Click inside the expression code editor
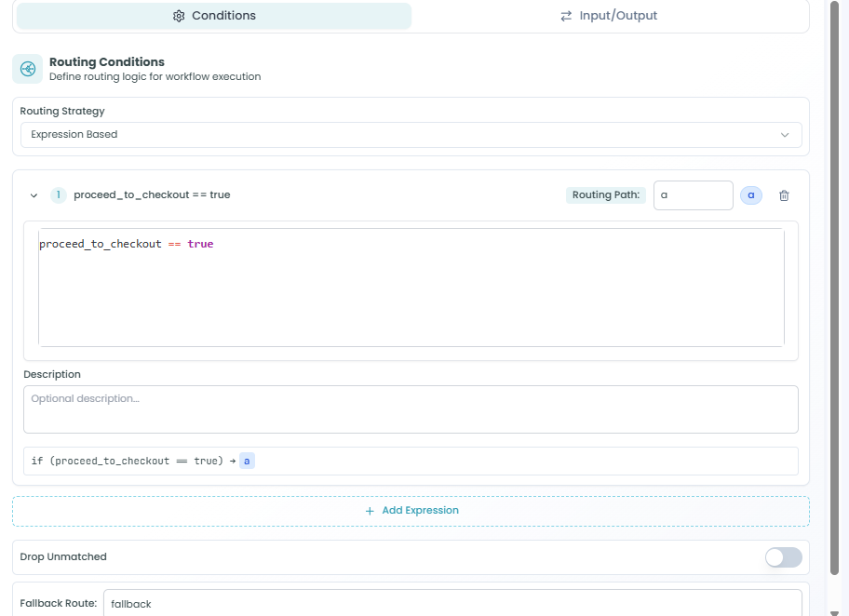The image size is (849, 616). (x=411, y=288)
